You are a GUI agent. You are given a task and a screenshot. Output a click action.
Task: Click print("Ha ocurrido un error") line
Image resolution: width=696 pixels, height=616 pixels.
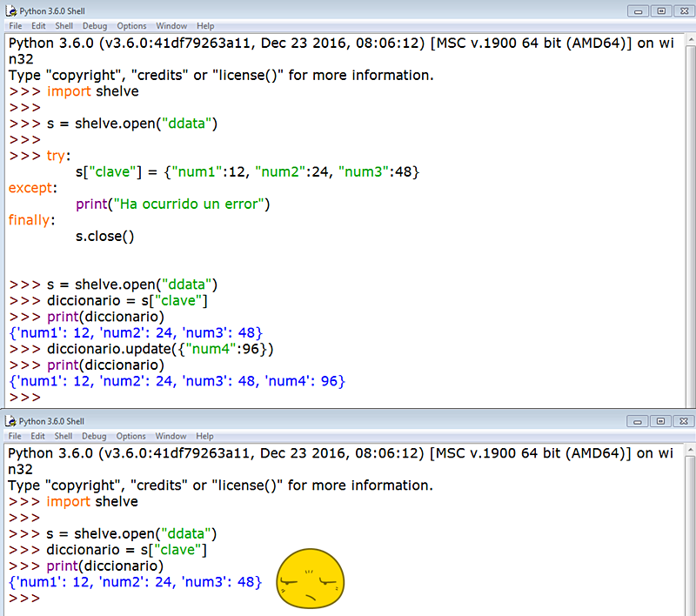172,204
